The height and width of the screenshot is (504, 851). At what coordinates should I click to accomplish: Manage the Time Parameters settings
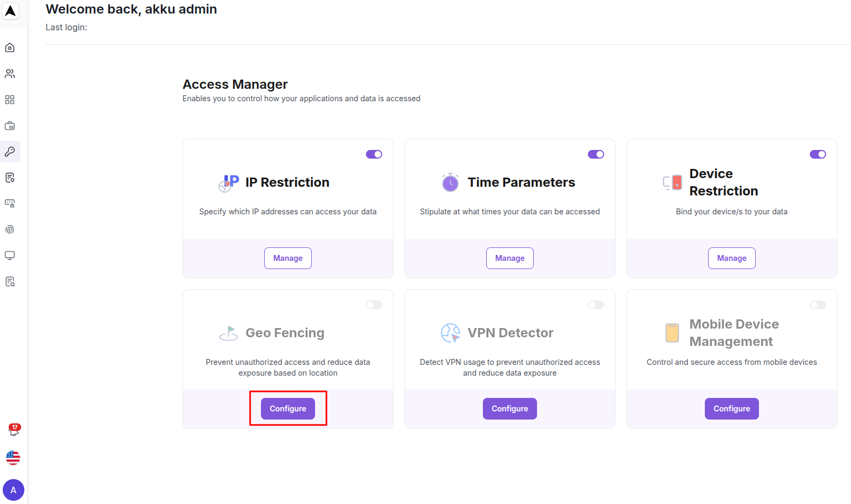(x=510, y=258)
